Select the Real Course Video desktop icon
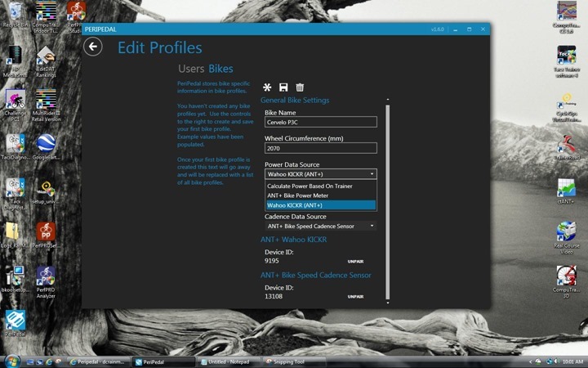 pyautogui.click(x=566, y=238)
